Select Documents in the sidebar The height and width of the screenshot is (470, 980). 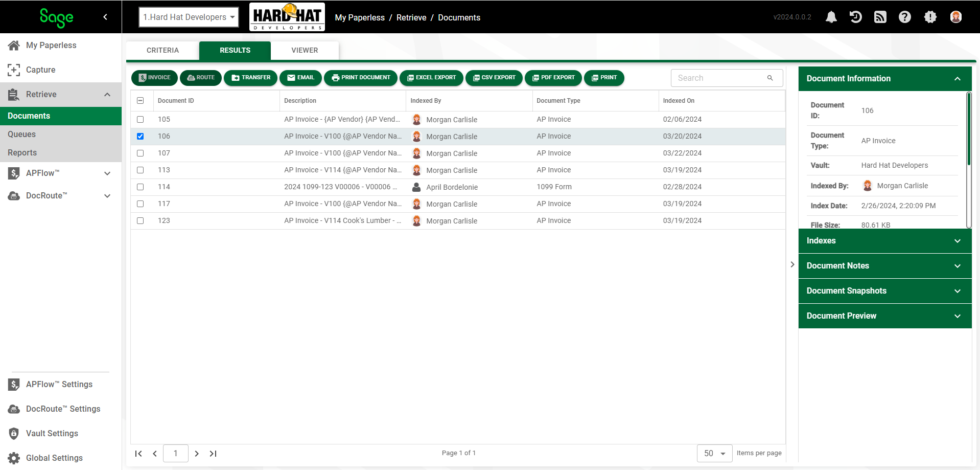(61, 116)
